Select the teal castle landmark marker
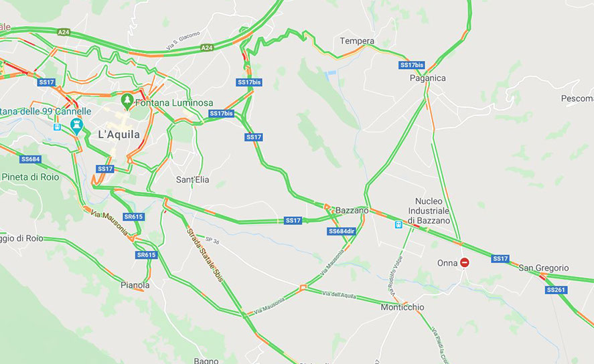 coord(76,126)
